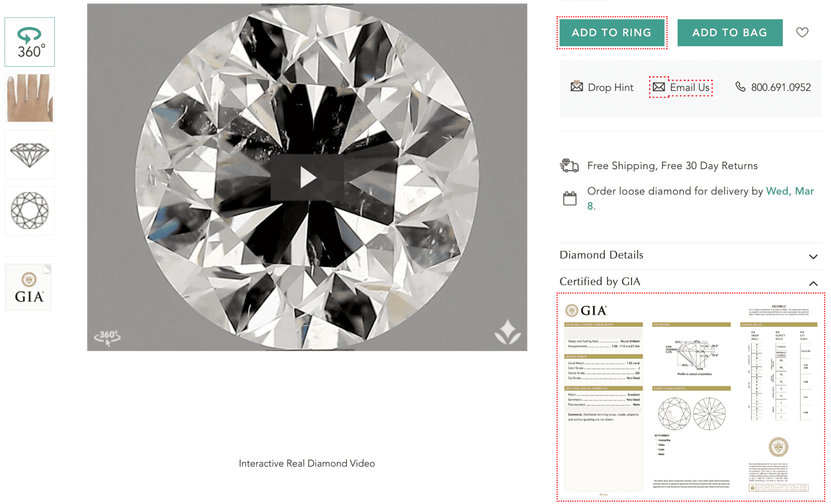Play the interactive diamond video
831x504 pixels.
[x=307, y=177]
